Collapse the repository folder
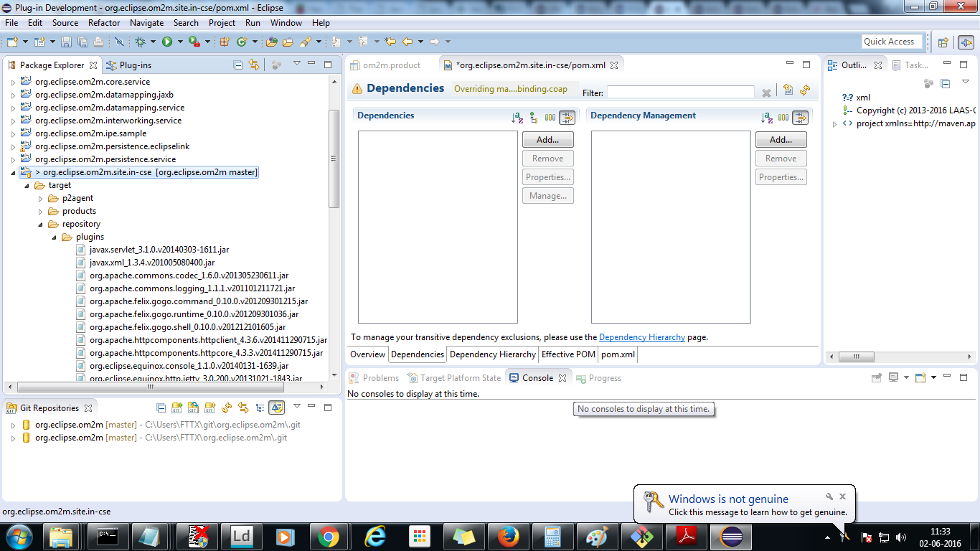Image resolution: width=980 pixels, height=551 pixels. point(41,225)
